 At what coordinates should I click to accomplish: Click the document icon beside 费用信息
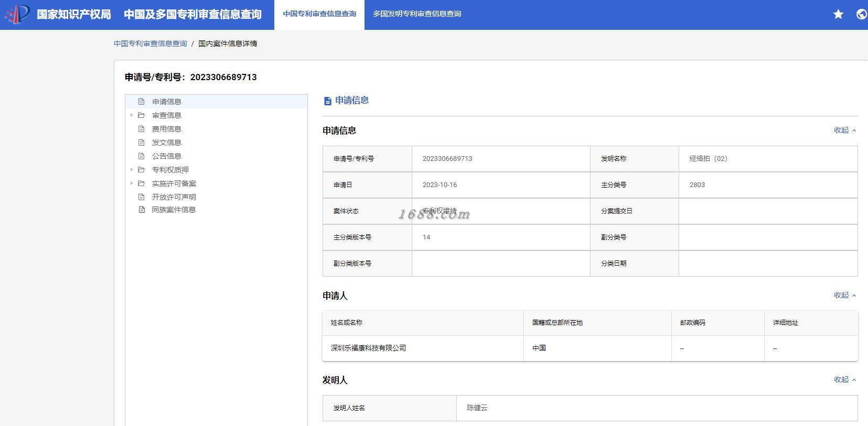pos(141,129)
